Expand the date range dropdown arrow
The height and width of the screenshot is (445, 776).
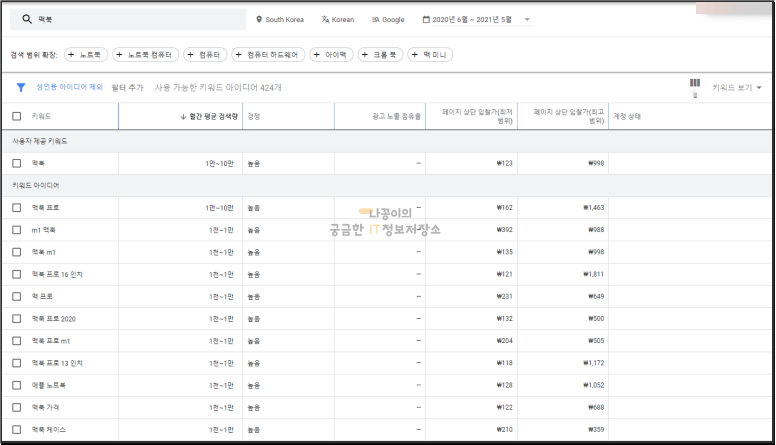[527, 20]
